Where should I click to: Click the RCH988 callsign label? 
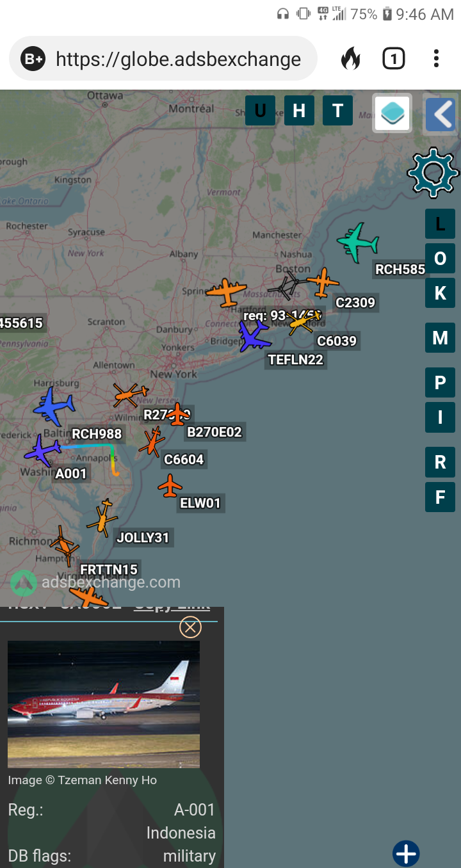(97, 434)
